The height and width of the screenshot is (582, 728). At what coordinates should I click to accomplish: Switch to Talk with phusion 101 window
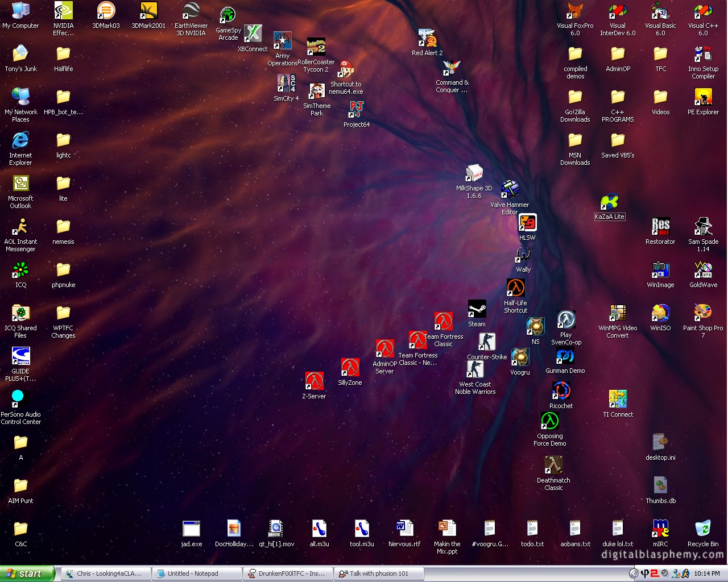coord(379,573)
